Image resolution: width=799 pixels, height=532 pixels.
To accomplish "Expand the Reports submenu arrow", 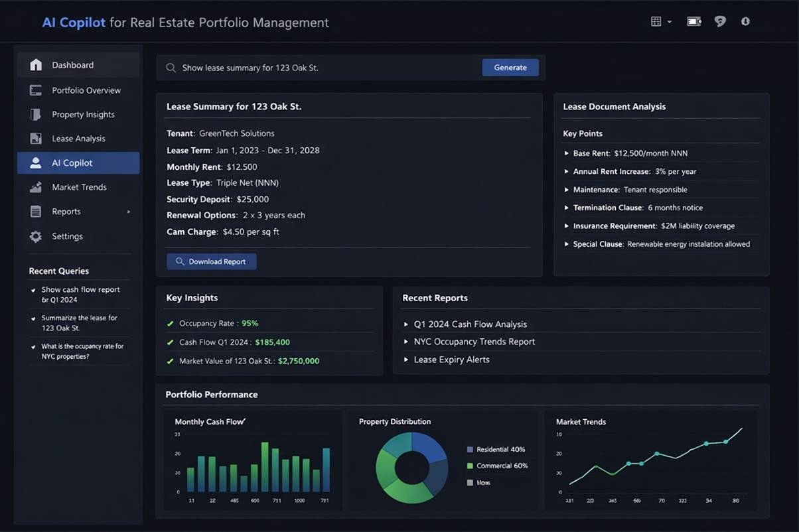I will [129, 212].
